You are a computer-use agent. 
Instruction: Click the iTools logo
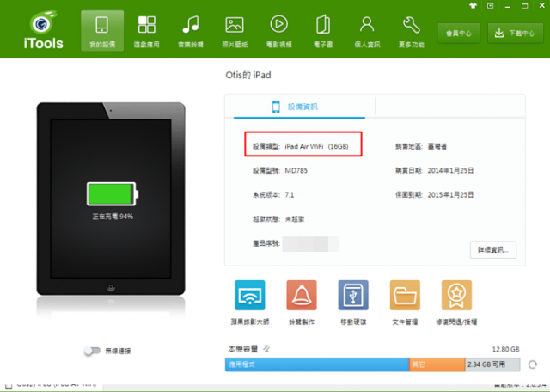pyautogui.click(x=44, y=30)
